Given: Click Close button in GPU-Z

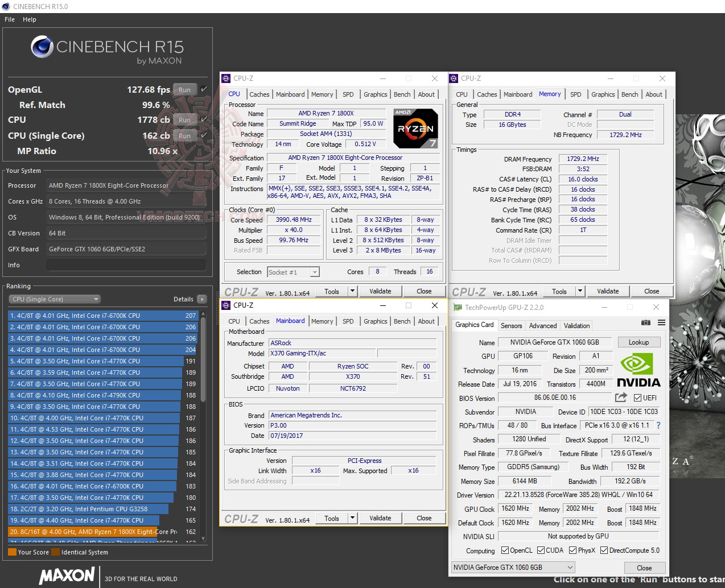Looking at the screenshot, I should tap(644, 568).
